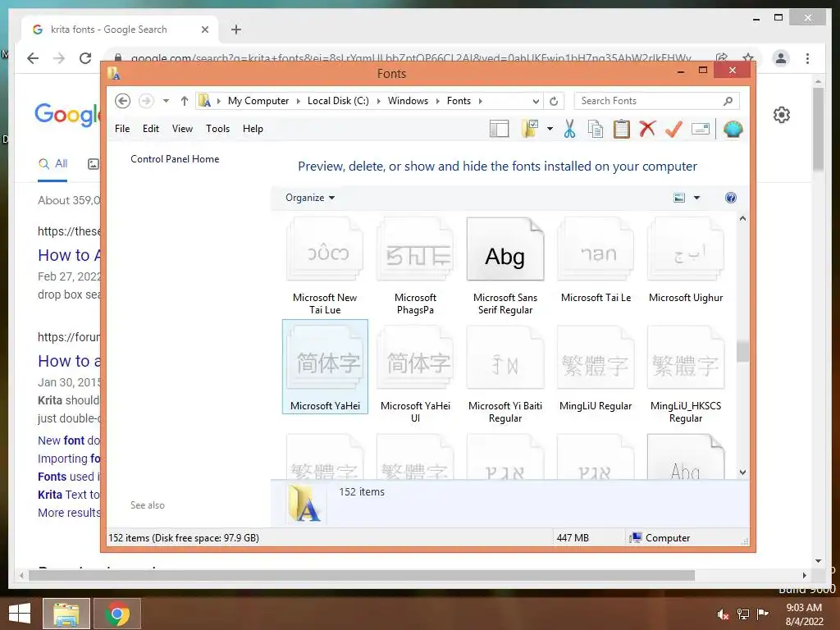The height and width of the screenshot is (630, 840).
Task: Select the Microsoft Sans Serif Regular font
Action: 505,266
